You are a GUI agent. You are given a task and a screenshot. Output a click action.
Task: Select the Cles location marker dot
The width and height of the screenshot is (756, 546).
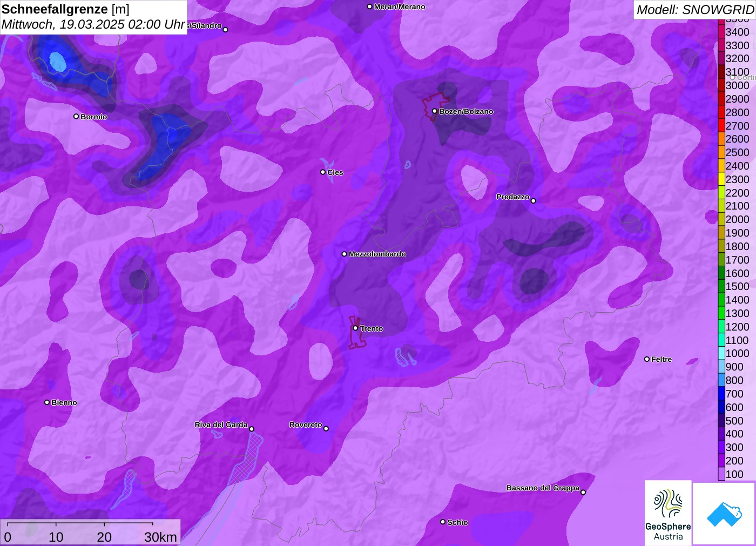pos(323,172)
